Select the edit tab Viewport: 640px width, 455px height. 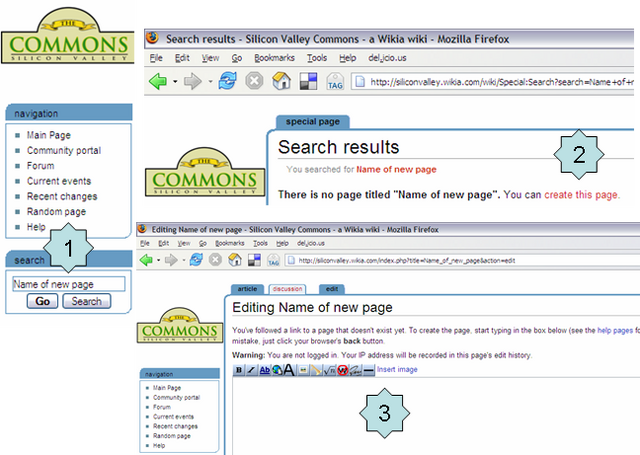[331, 289]
